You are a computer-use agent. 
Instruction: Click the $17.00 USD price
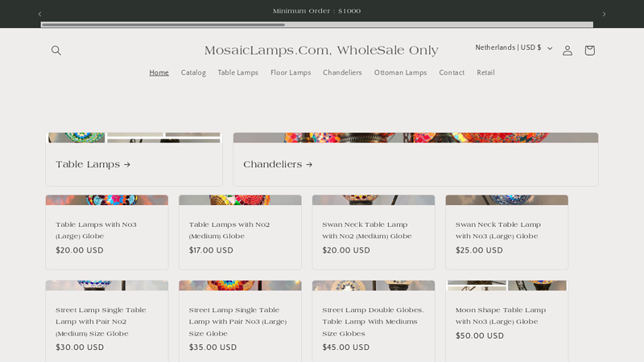pyautogui.click(x=211, y=250)
